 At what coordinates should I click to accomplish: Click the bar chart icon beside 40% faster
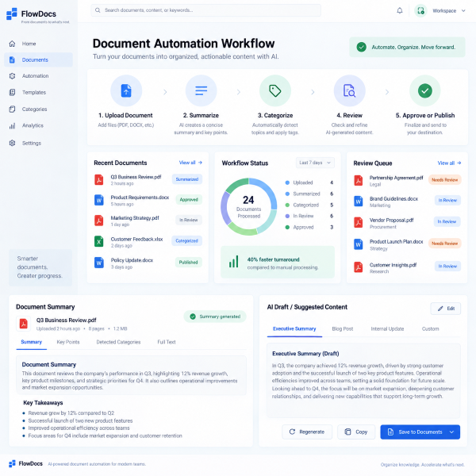coord(233,262)
